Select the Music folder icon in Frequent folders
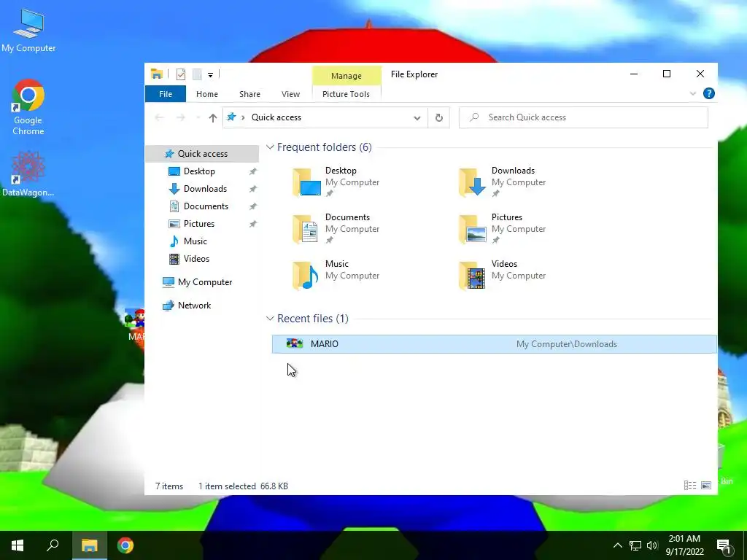This screenshot has width=747, height=560. pyautogui.click(x=306, y=275)
